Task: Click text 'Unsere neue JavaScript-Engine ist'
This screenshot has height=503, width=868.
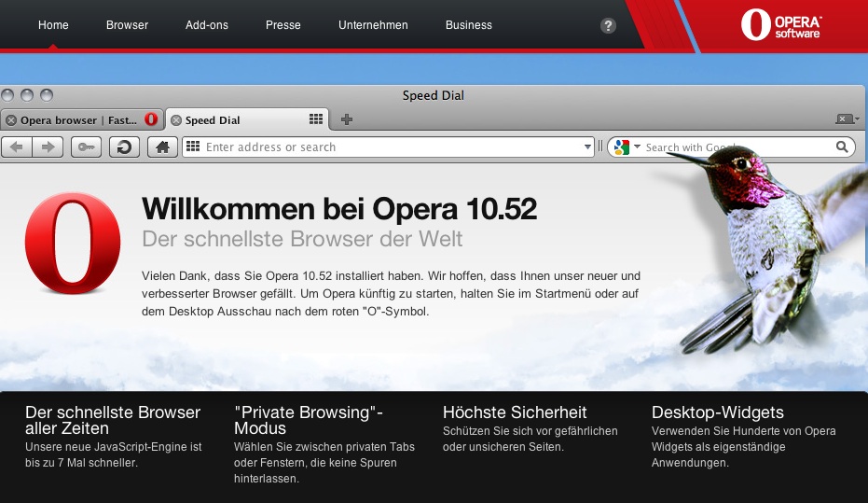Action: (114, 447)
